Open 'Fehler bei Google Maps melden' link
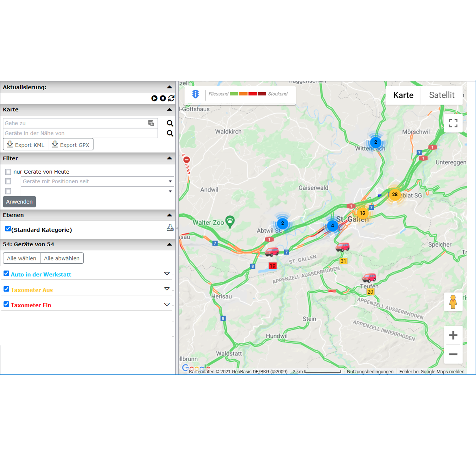This screenshot has height=455, width=476. pyautogui.click(x=432, y=371)
